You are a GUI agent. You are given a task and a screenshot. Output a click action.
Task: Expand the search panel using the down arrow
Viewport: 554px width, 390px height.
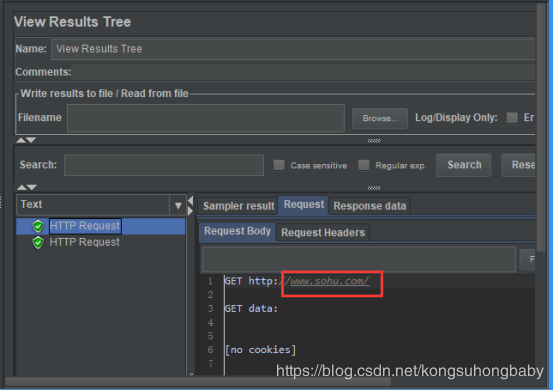pos(32,187)
